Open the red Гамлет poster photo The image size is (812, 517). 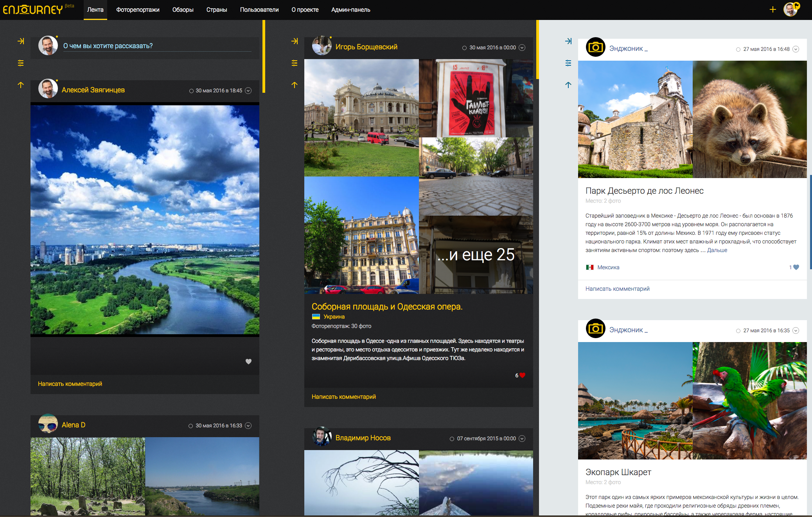pos(476,98)
